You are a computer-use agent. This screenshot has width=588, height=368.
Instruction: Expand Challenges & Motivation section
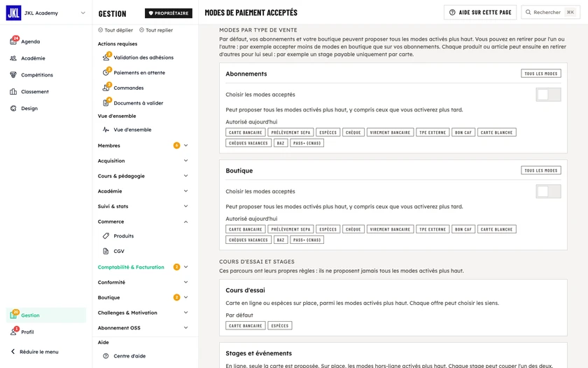[x=185, y=313]
